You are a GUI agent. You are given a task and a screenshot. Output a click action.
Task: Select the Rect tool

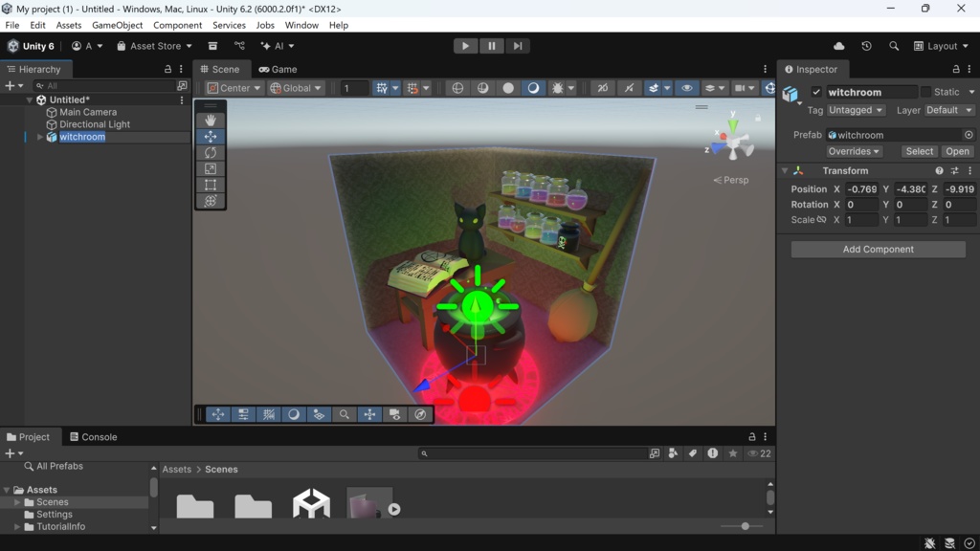211,185
